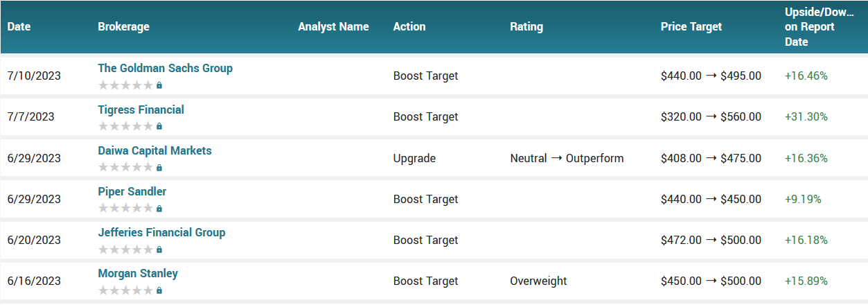
Task: Open Jefferies Financial Group link
Action: coord(162,232)
